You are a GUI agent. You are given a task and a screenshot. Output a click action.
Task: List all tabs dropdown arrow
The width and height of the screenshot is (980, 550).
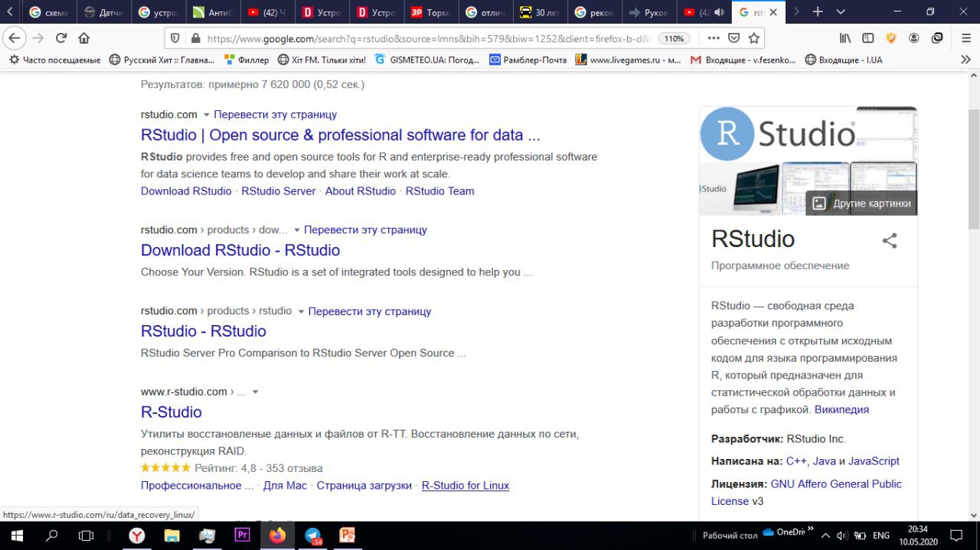click(841, 12)
